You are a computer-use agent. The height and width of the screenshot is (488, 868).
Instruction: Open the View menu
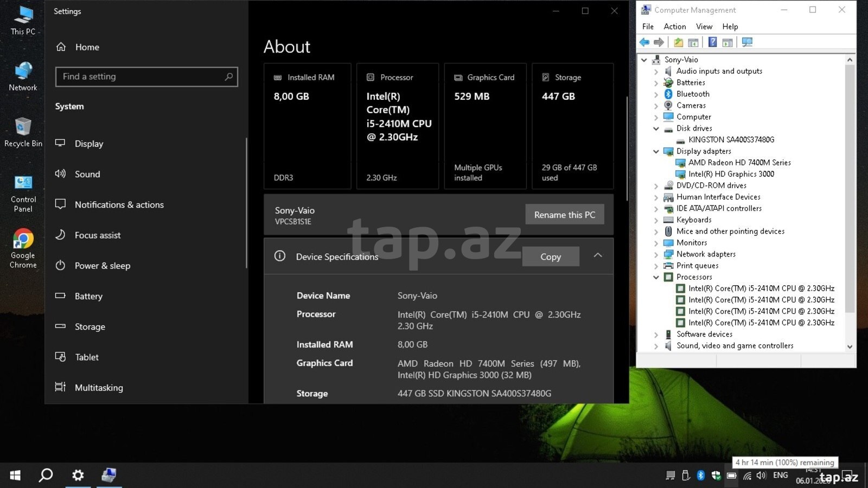point(704,27)
